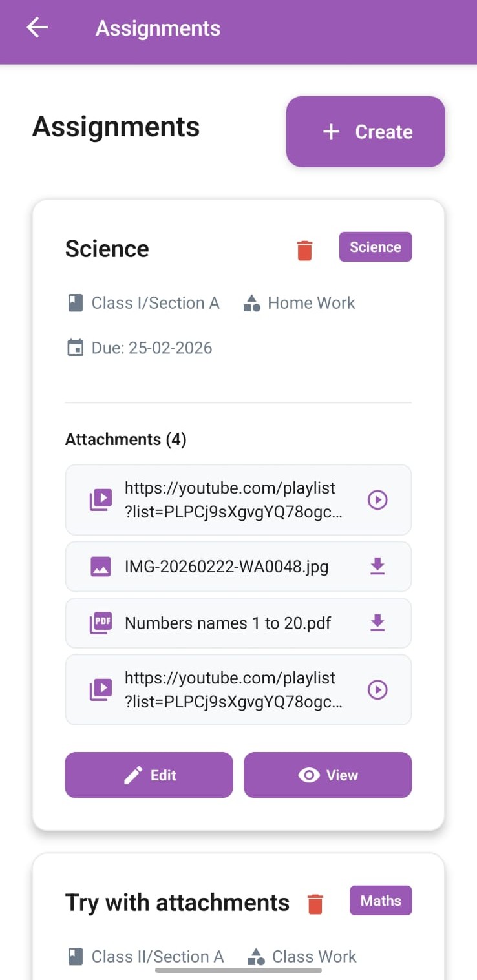Viewport: 477px width, 980px height.
Task: Delete the Try with attachments assignment
Action: coord(315,904)
